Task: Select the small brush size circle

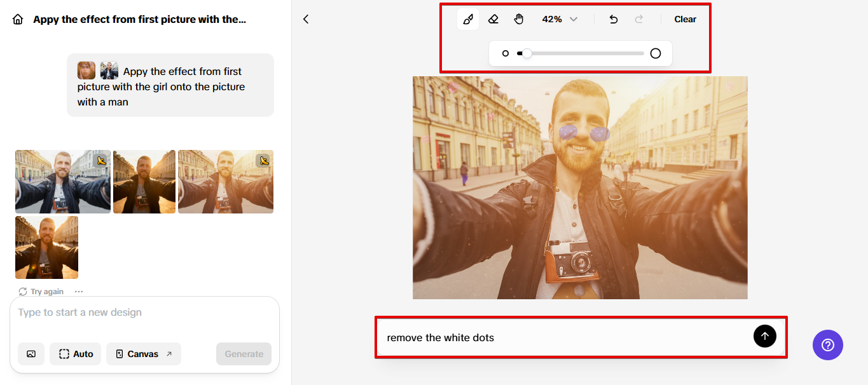Action: coord(506,53)
